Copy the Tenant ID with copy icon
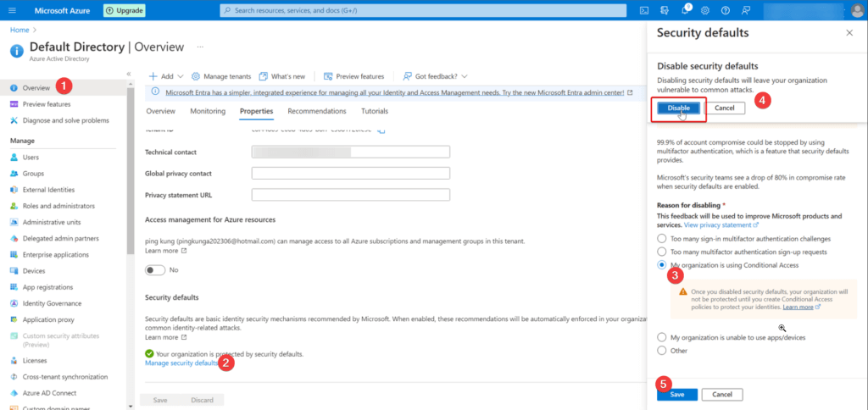 click(381, 130)
